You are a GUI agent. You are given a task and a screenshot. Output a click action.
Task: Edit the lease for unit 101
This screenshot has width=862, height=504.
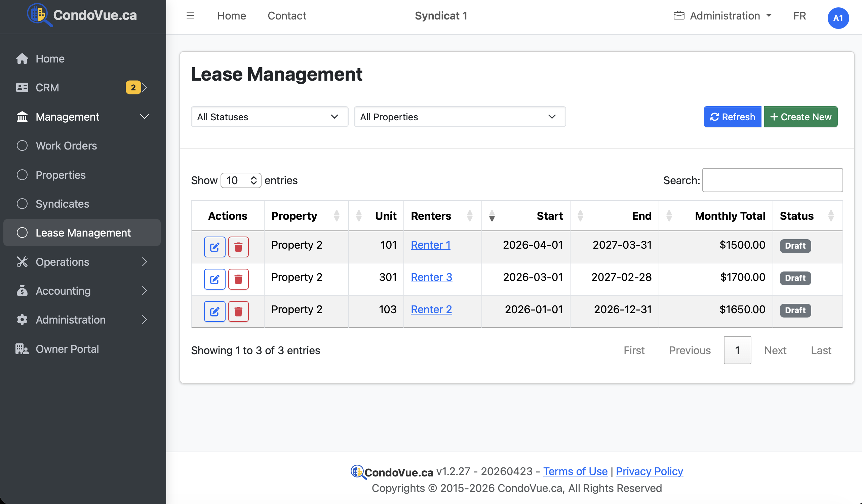pyautogui.click(x=214, y=247)
